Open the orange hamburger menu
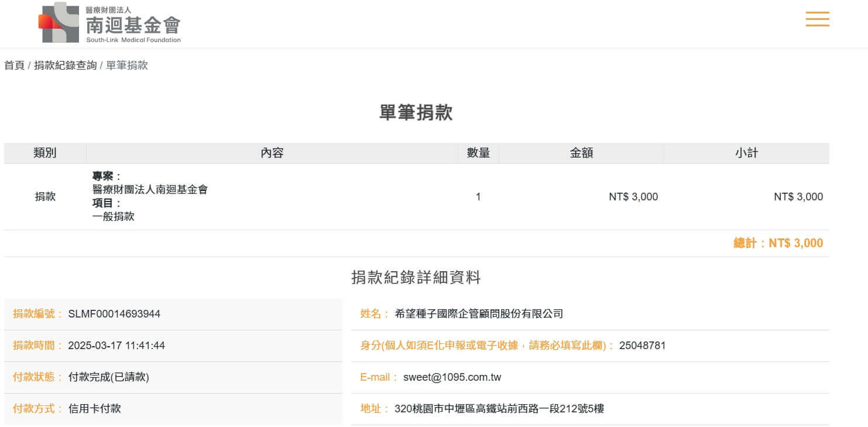The width and height of the screenshot is (868, 427). click(817, 19)
